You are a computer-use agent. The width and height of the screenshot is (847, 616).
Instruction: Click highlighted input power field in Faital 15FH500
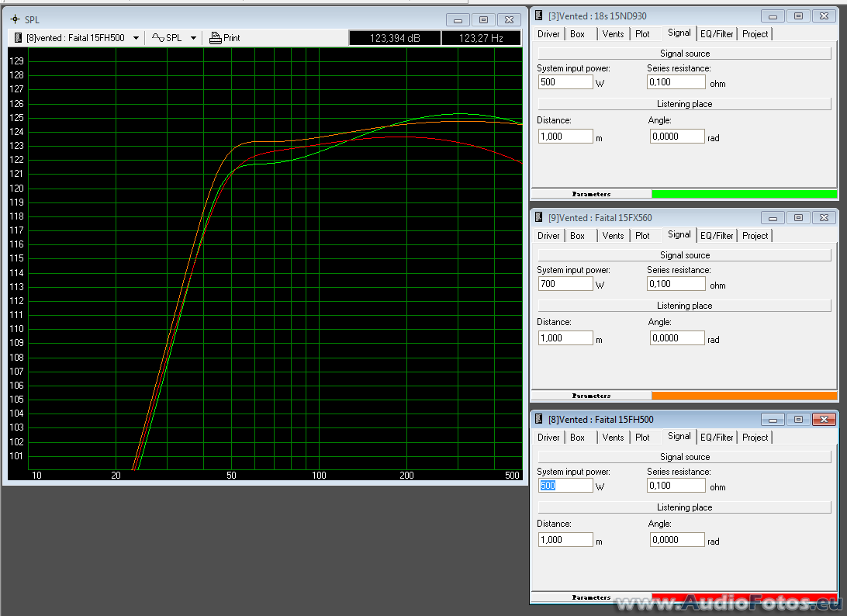[x=565, y=485]
